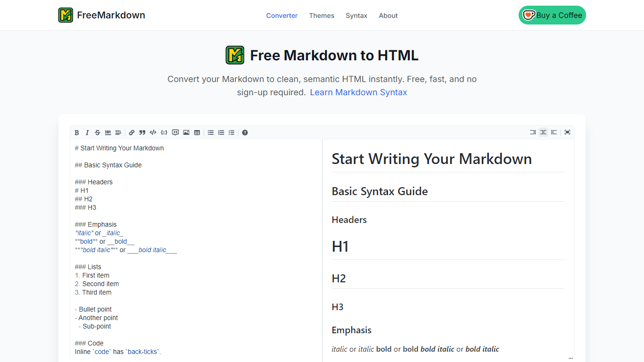This screenshot has height=362, width=644.
Task: Create an ordered numbered list
Action: (x=221, y=132)
